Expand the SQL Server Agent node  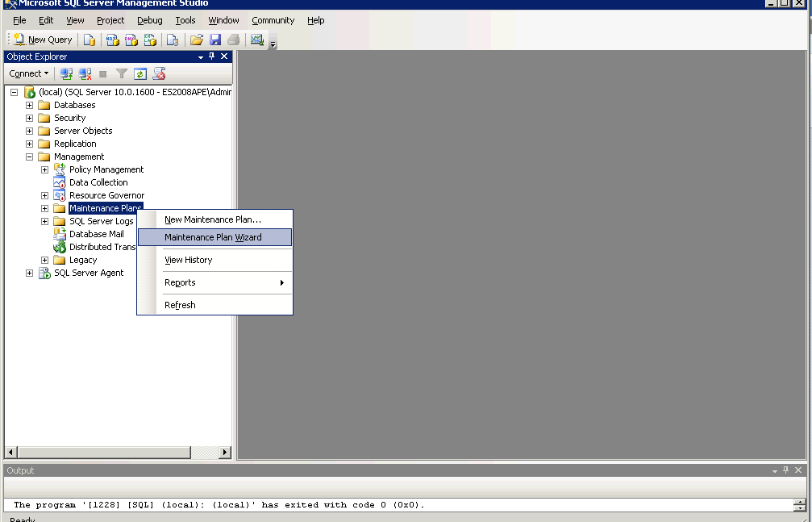coord(30,274)
